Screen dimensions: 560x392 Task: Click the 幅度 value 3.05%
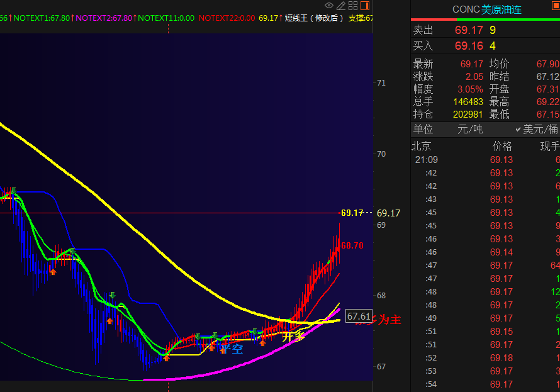pyautogui.click(x=470, y=89)
